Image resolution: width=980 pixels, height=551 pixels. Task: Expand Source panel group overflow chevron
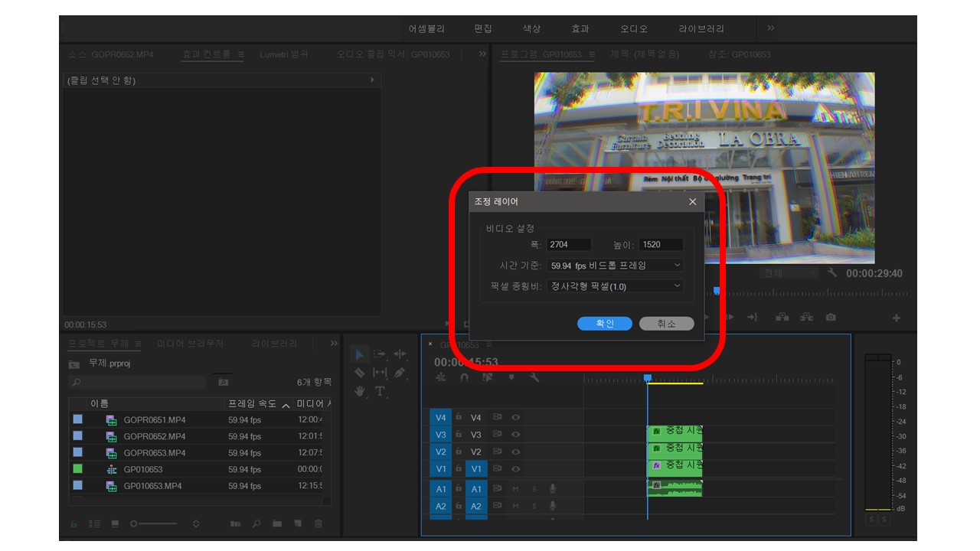tap(482, 54)
